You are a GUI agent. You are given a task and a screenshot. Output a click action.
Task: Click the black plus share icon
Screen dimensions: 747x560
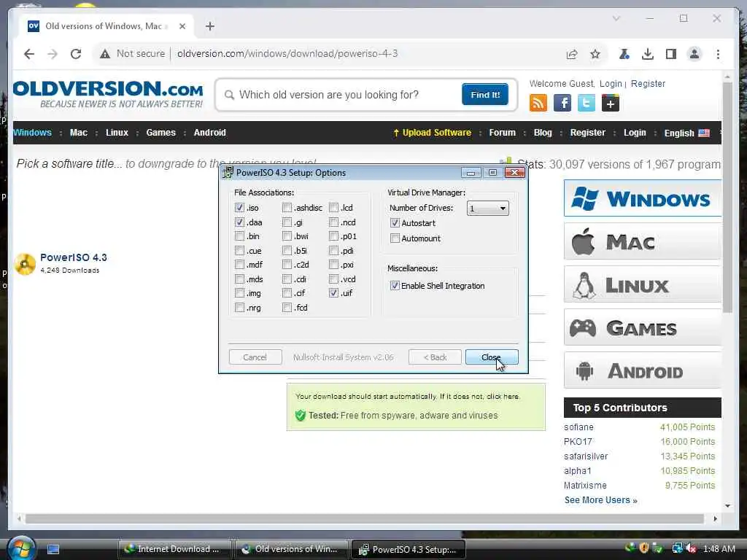[611, 103]
